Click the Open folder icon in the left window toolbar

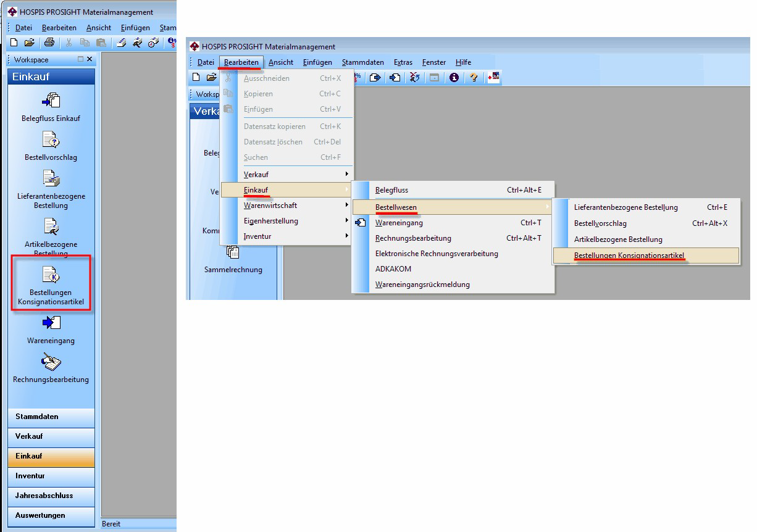28,43
